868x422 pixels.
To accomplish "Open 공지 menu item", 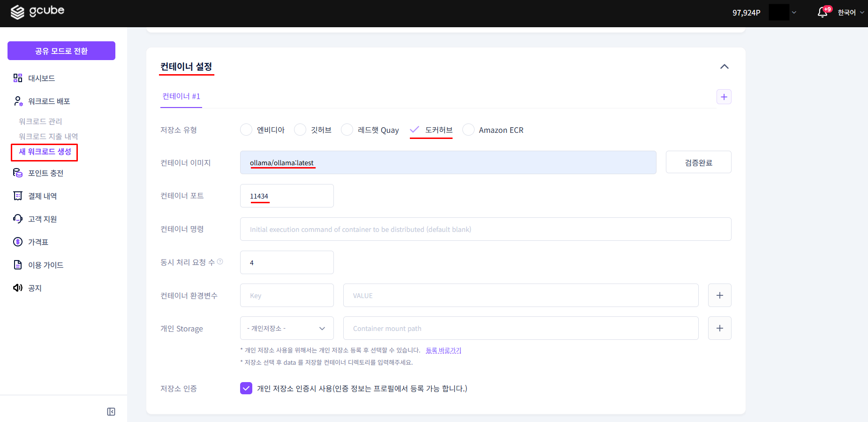I will (x=35, y=288).
